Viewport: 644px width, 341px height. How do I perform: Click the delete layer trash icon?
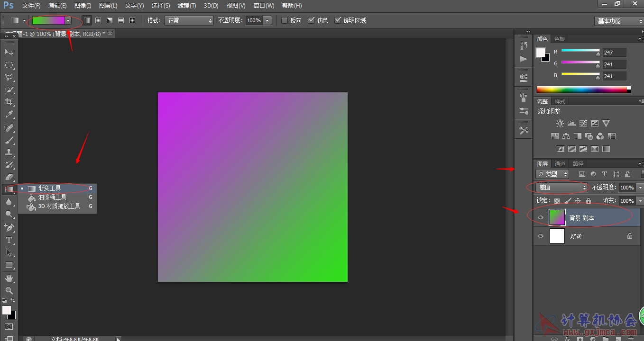(630, 339)
